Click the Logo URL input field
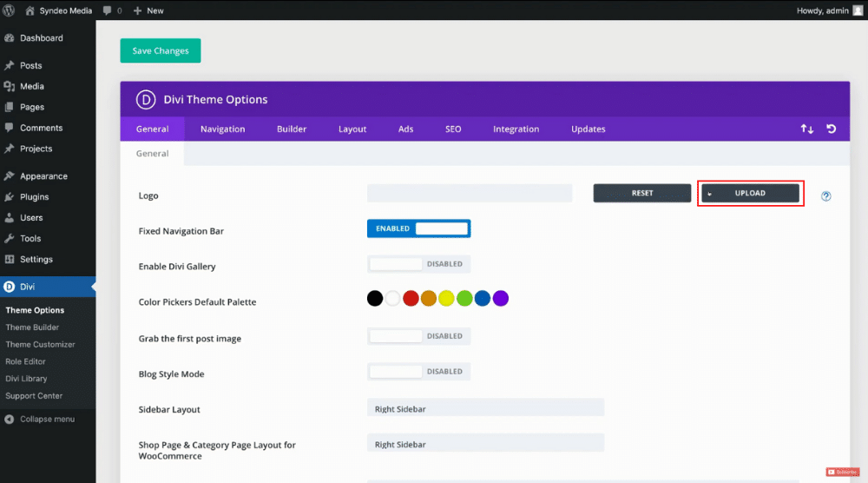 pos(470,193)
